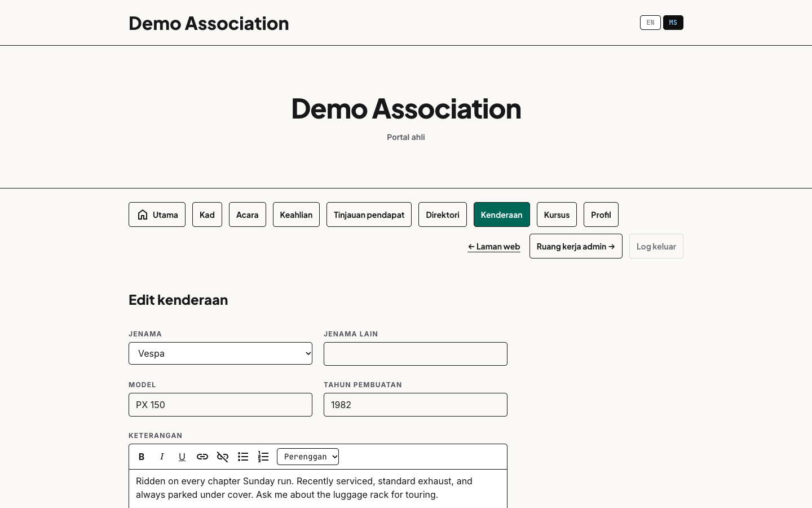Open the Profil tab
The image size is (812, 508).
point(601,214)
